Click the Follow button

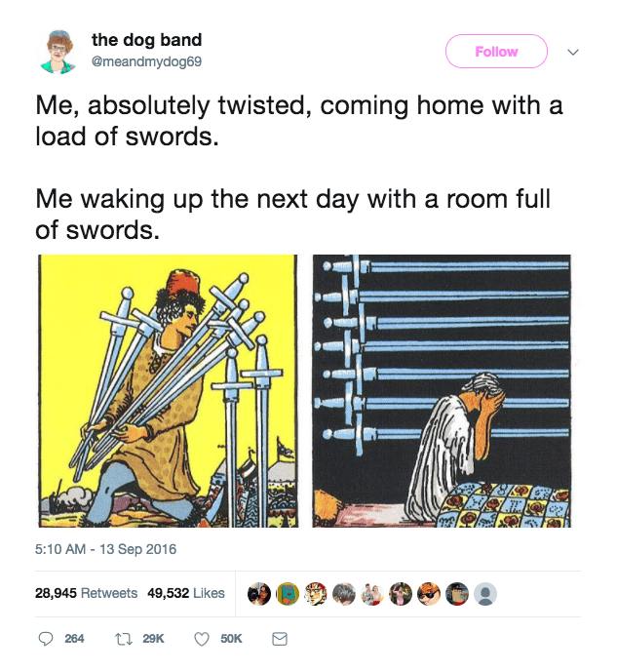point(496,52)
